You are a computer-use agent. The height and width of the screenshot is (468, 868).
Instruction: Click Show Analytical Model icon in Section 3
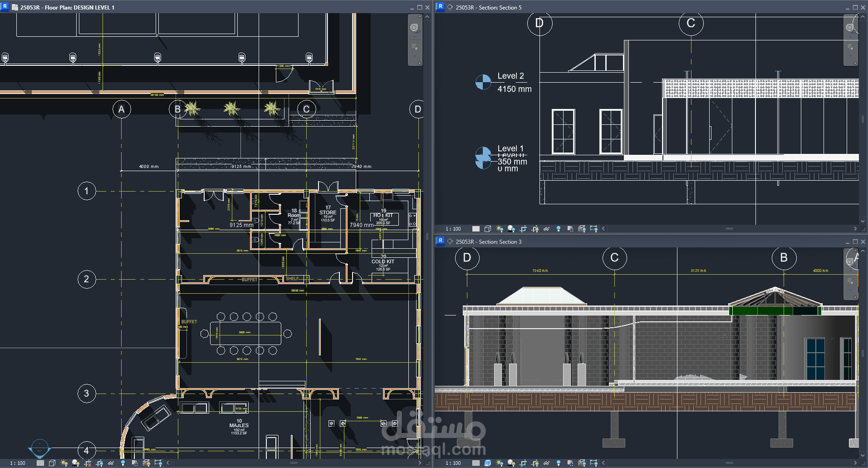(x=582, y=463)
